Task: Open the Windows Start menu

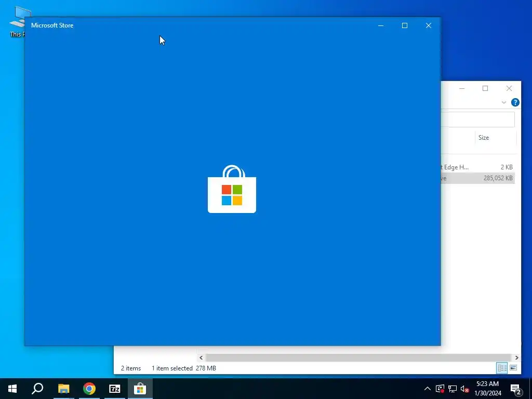Action: click(12, 389)
